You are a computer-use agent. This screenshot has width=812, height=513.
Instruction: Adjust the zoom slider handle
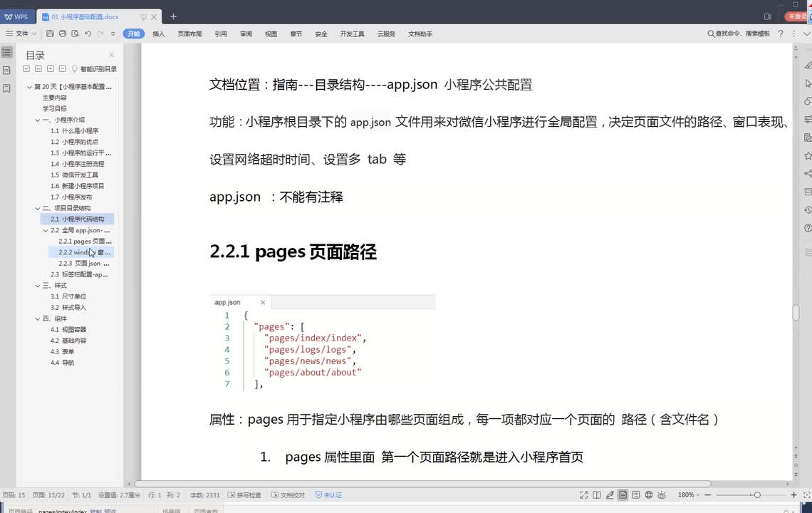(757, 495)
